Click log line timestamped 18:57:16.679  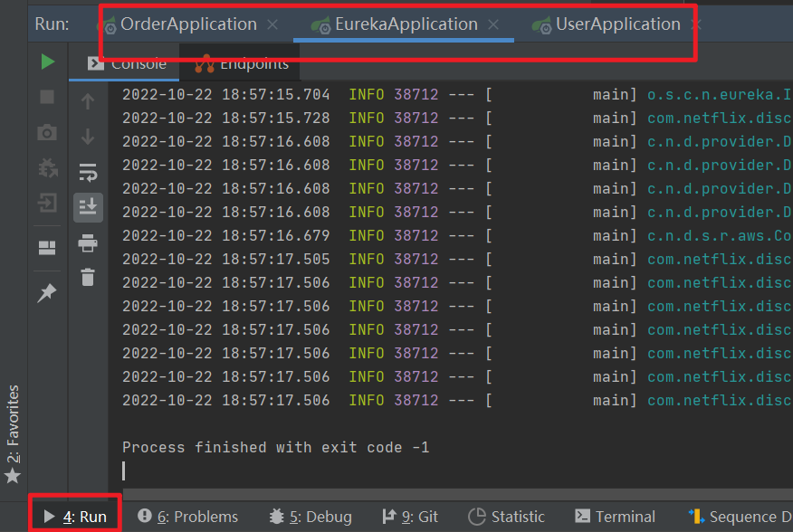456,235
